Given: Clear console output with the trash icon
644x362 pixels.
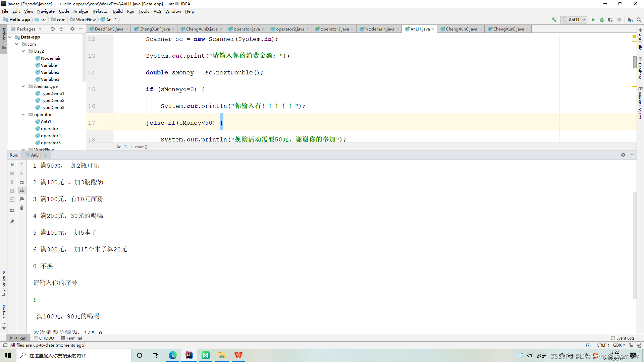Looking at the screenshot, I should pos(22,207).
